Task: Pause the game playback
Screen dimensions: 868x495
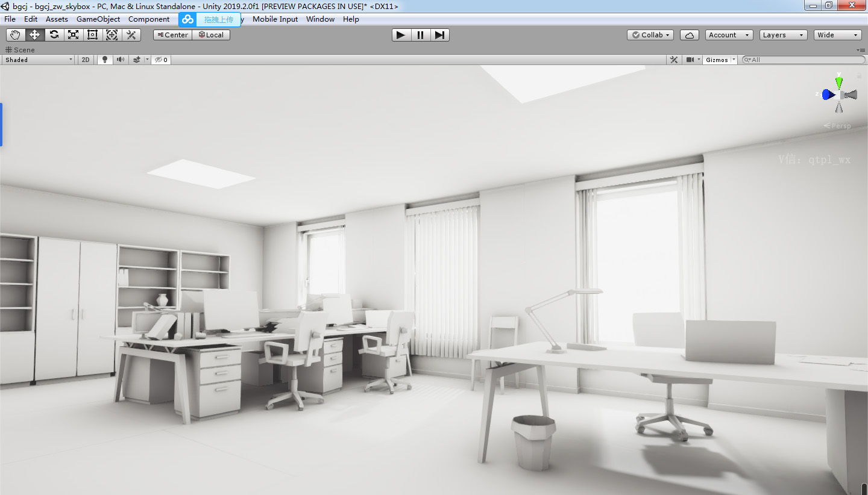Action: tap(420, 35)
